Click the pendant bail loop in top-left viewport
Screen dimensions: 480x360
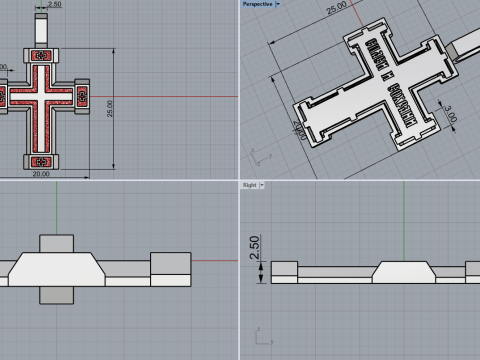tap(41, 31)
